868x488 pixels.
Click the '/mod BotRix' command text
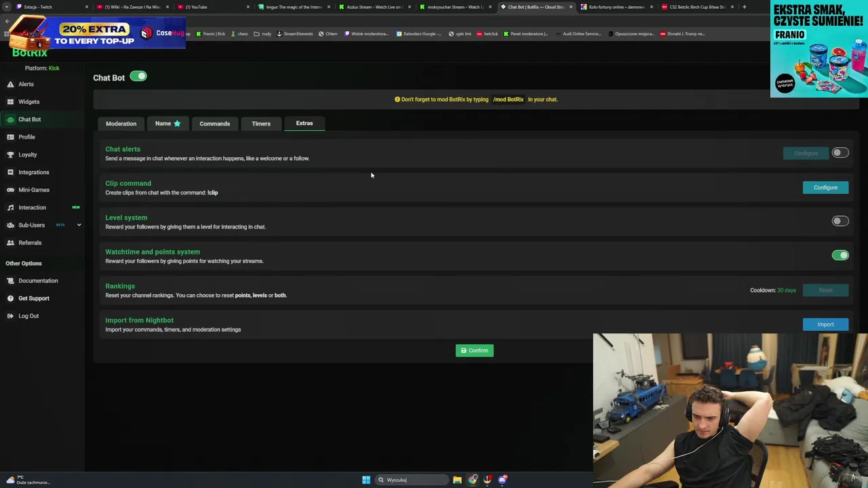[509, 100]
